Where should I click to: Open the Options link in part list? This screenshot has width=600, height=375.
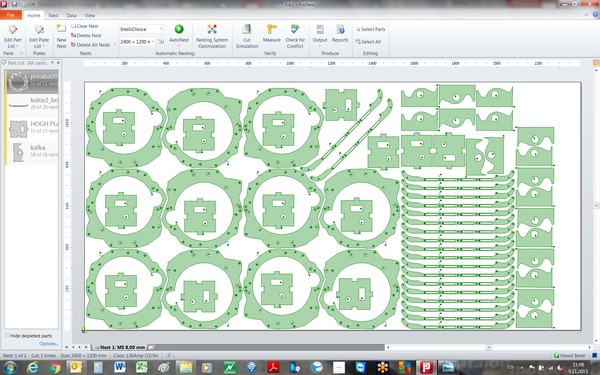(x=49, y=344)
